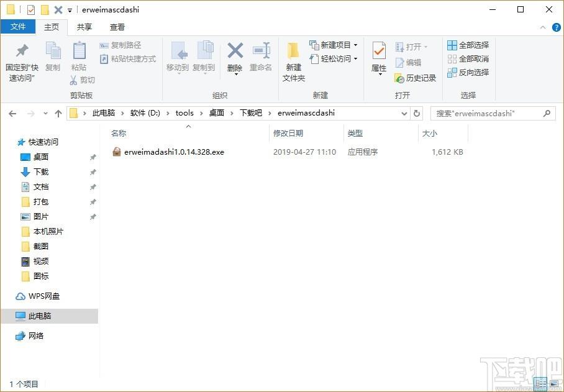This screenshot has height=392, width=564.
Task: Click Select none in ribbon
Action: coord(468,58)
